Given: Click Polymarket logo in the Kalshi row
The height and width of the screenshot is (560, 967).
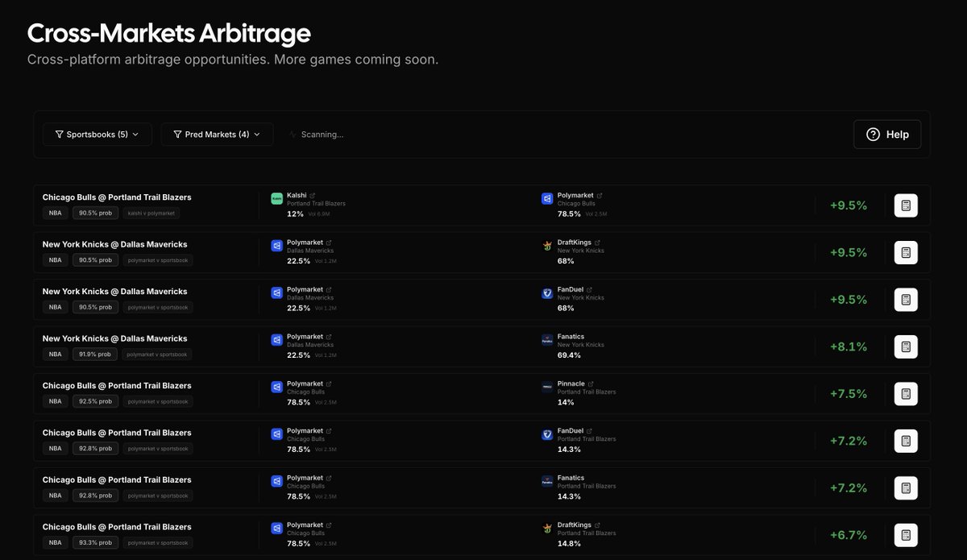Looking at the screenshot, I should tap(547, 198).
